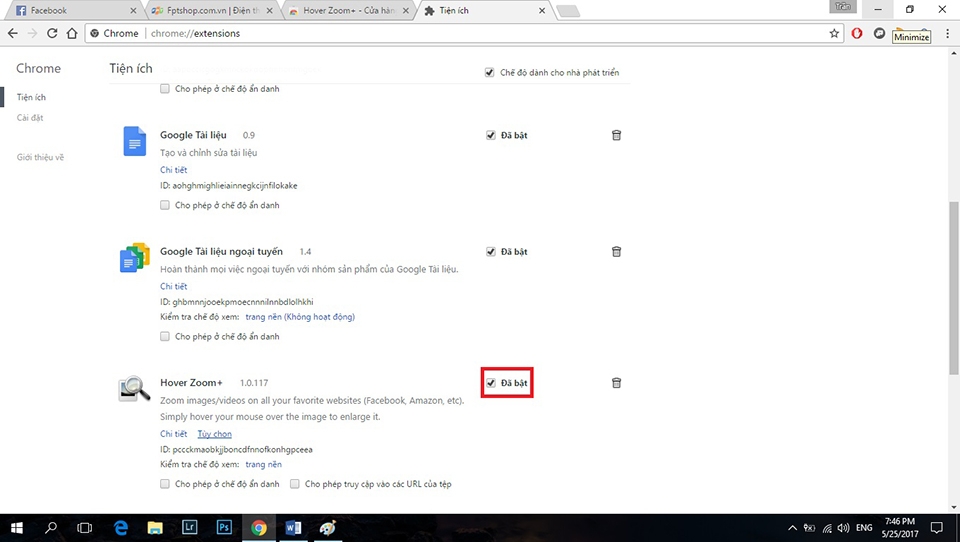Launch Microsoft Edge from the taskbar
The image size is (960, 542).
(x=121, y=527)
